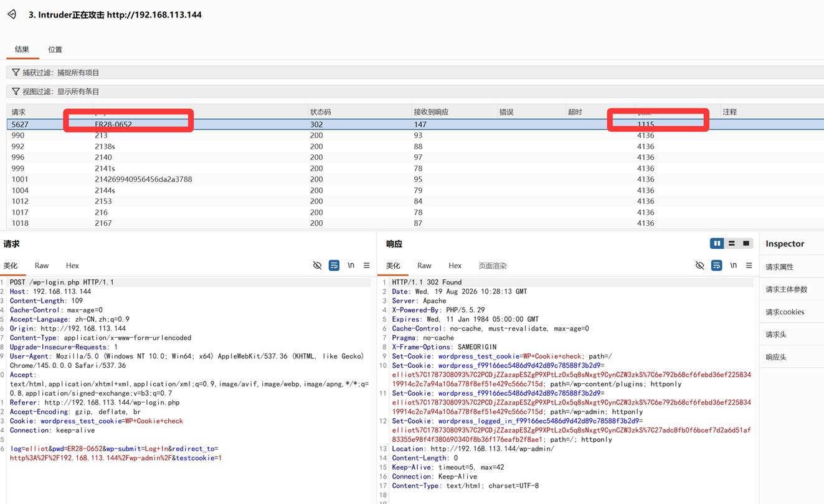Select the result row for request 5627
The height and width of the screenshot is (504, 824).
pyautogui.click(x=415, y=124)
